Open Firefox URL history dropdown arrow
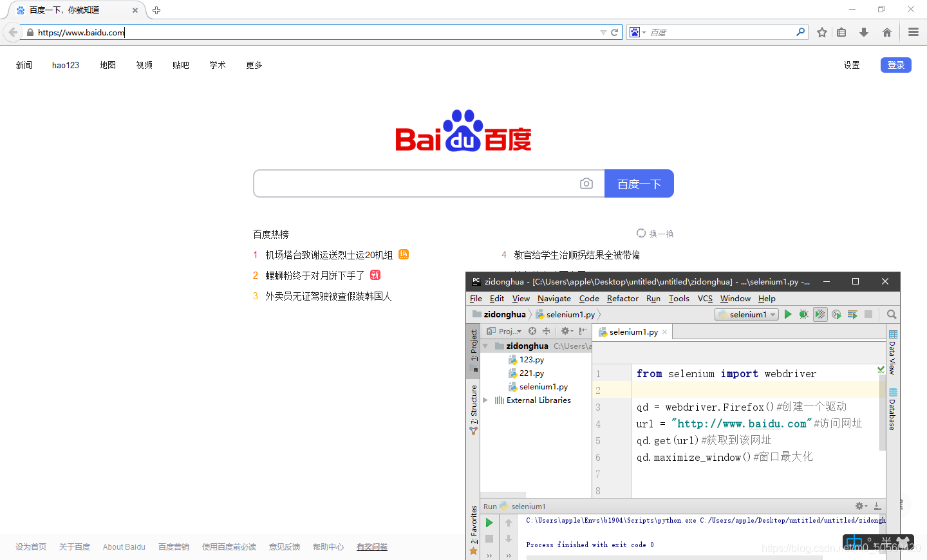 603,32
